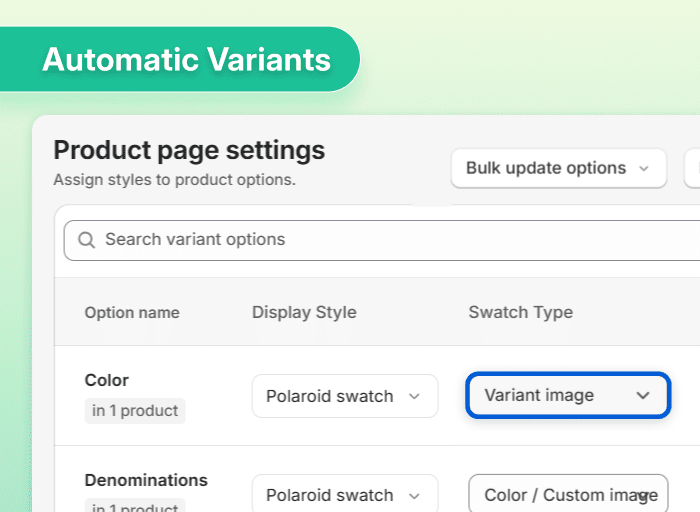Click the 'Assign styles to product options.' text
Image resolution: width=700 pixels, height=512 pixels.
[x=175, y=179]
